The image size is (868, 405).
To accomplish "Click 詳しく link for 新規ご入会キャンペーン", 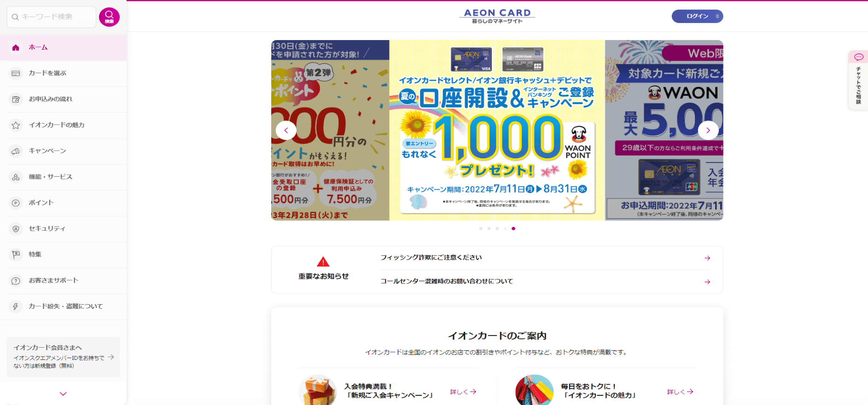I will pyautogui.click(x=463, y=392).
